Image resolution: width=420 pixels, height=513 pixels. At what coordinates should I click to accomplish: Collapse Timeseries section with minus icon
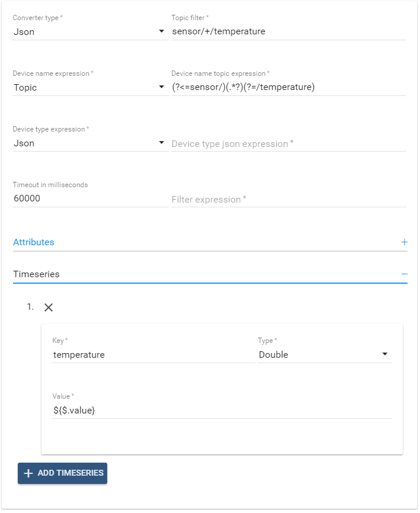405,274
